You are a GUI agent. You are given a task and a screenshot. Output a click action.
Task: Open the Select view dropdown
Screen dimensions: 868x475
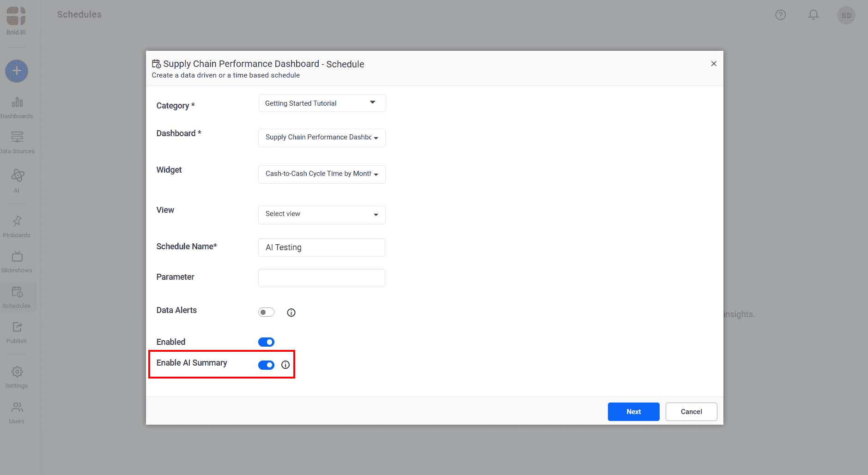click(322, 214)
